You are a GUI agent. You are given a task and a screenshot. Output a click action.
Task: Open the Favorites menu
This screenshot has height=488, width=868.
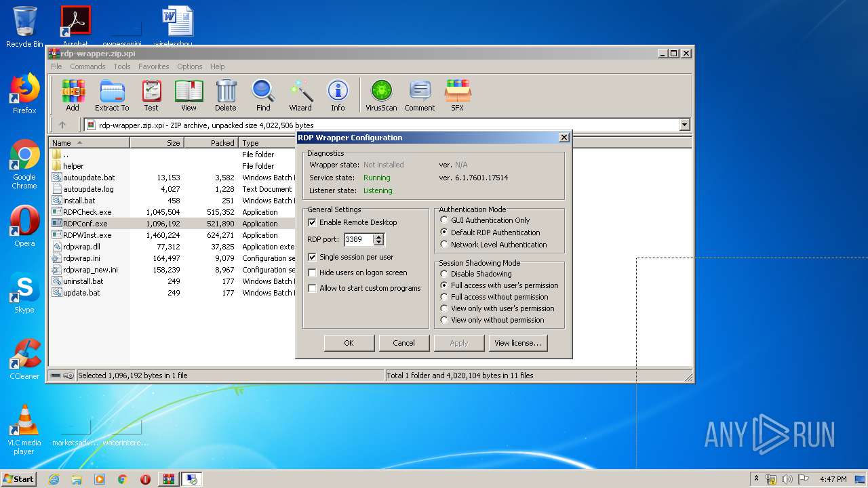pos(154,66)
